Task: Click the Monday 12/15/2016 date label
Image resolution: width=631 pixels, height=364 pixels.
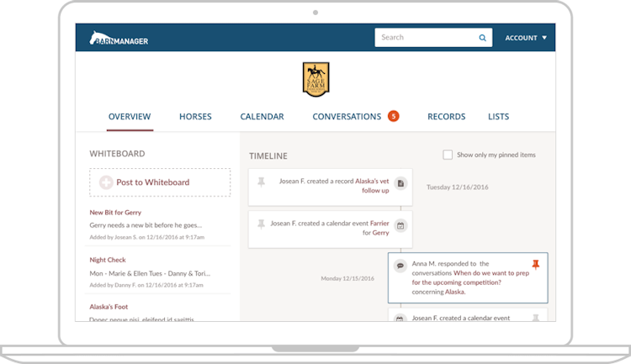Action: click(x=347, y=278)
